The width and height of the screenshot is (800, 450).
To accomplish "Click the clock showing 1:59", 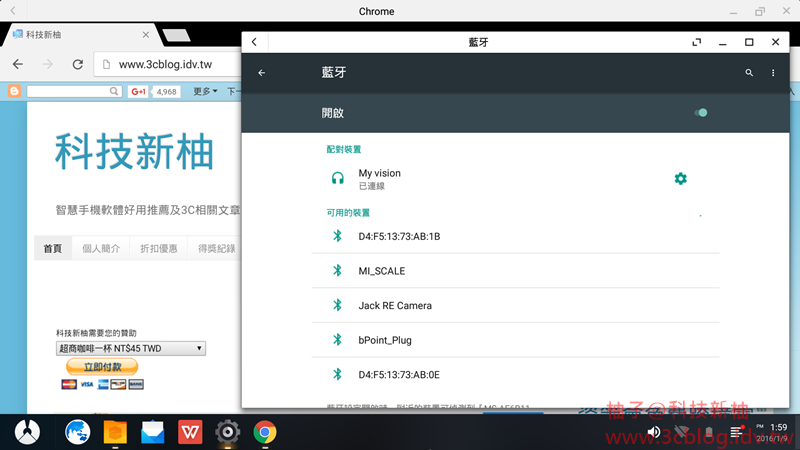I will [779, 428].
